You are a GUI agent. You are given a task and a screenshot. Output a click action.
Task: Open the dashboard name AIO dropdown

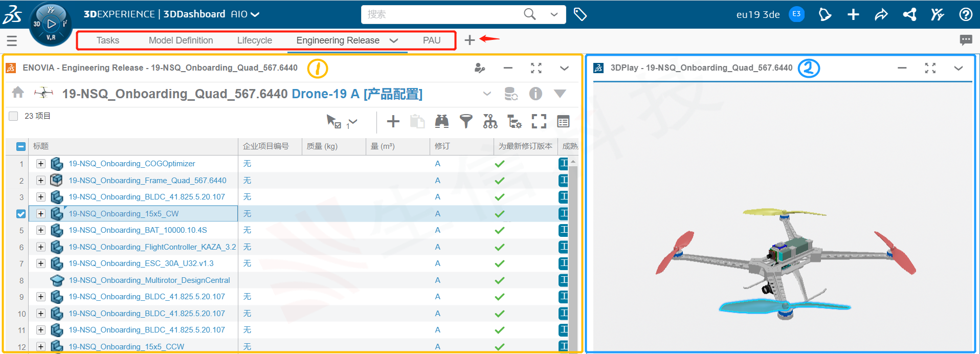[255, 14]
